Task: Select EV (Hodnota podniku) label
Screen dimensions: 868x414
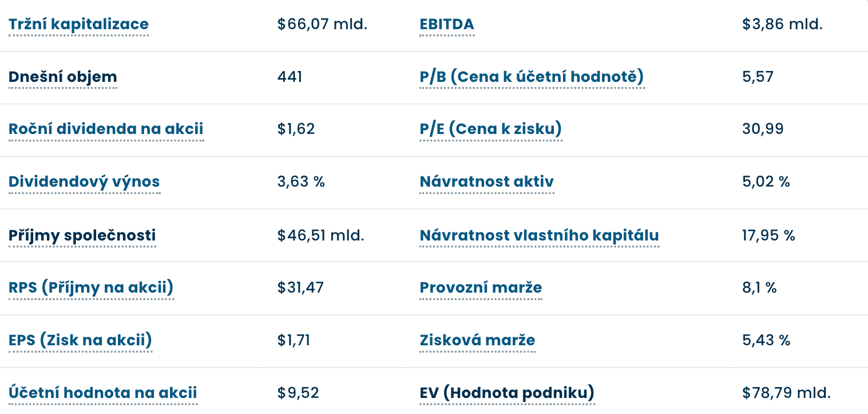Action: [507, 393]
